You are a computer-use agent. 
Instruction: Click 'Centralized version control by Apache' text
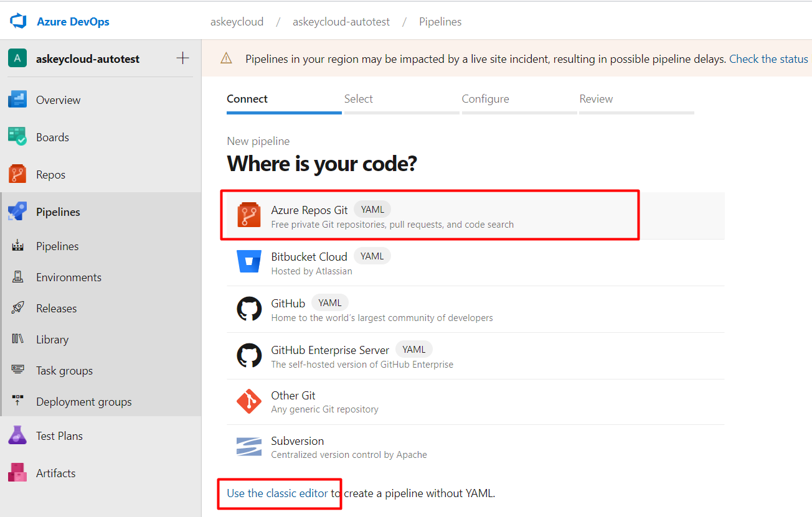[x=349, y=455]
